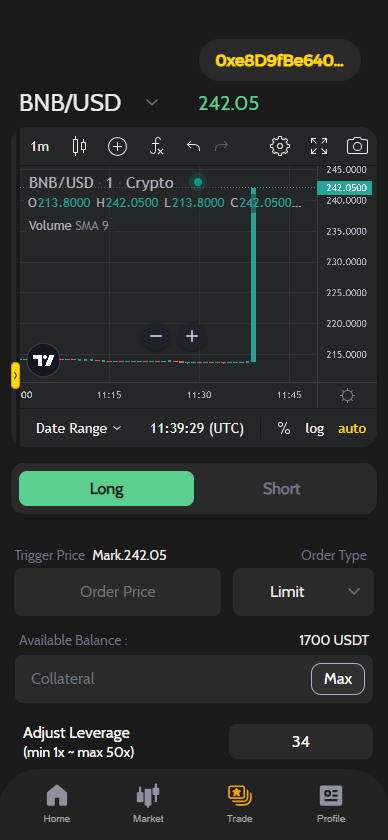
Task: Select the Short position tab
Action: click(x=281, y=489)
